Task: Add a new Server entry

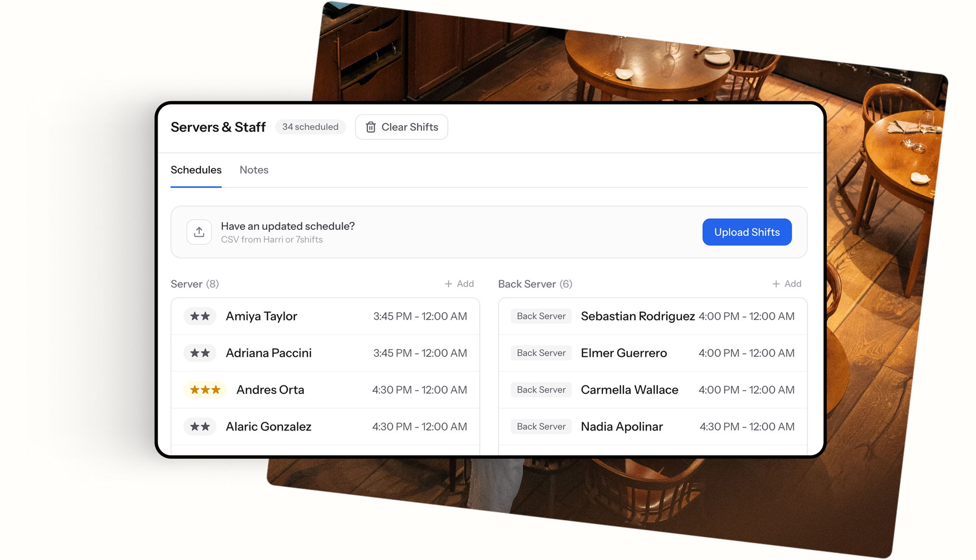Action: tap(459, 284)
